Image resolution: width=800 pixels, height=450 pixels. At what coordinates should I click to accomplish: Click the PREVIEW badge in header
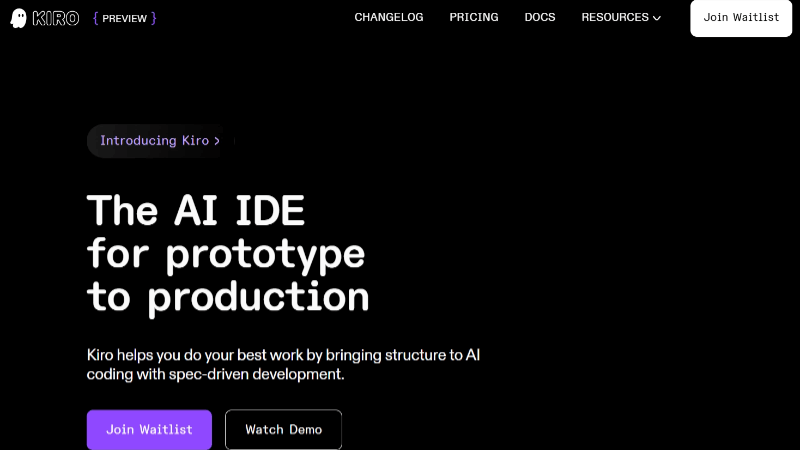tap(124, 18)
